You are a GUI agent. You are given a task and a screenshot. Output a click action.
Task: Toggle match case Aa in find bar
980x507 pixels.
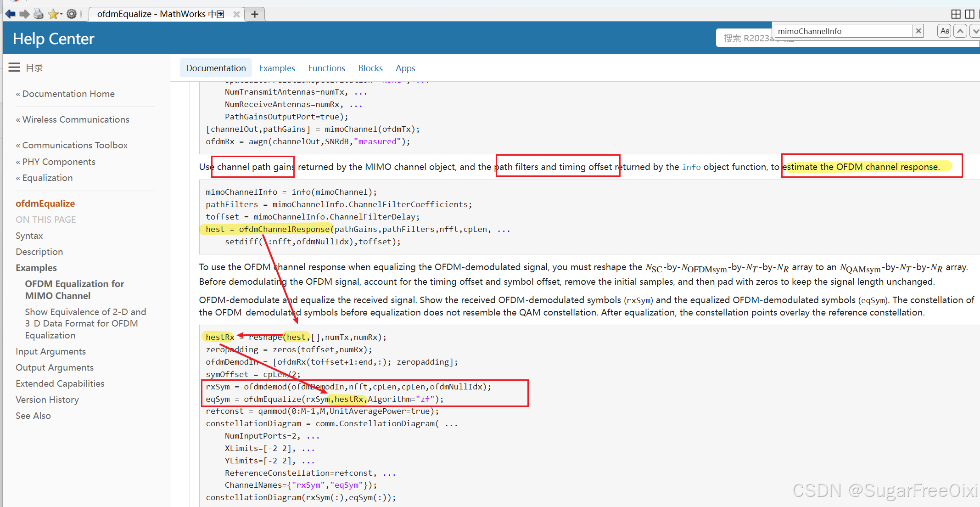click(945, 31)
